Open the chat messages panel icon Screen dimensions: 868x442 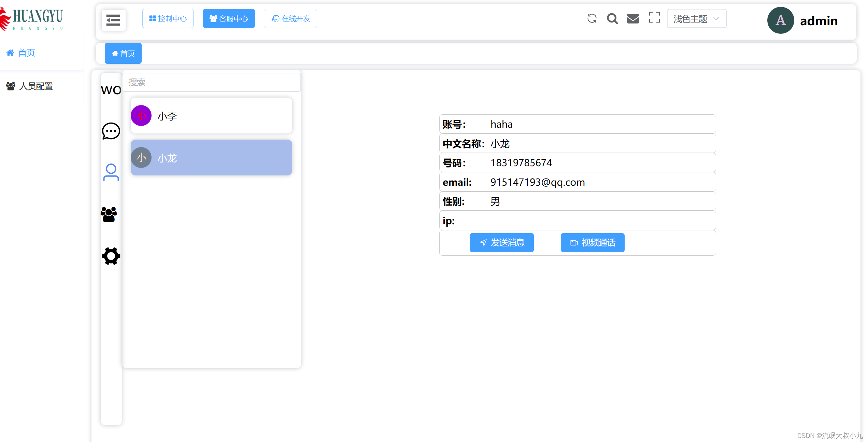tap(110, 131)
